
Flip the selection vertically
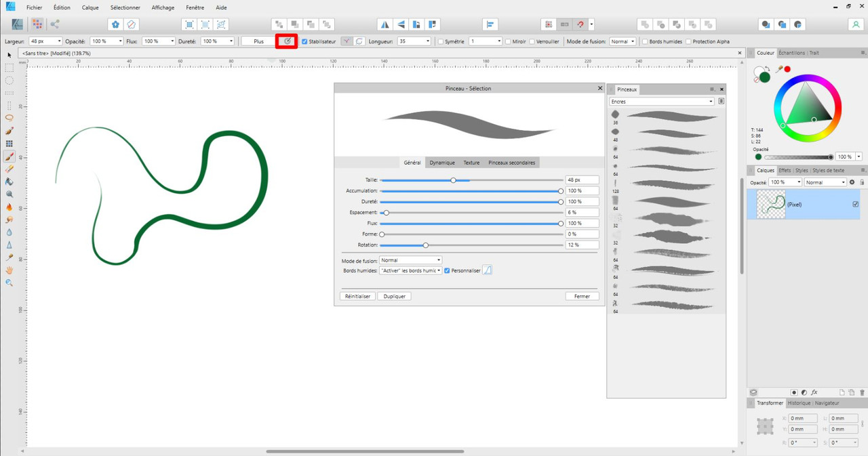point(401,24)
